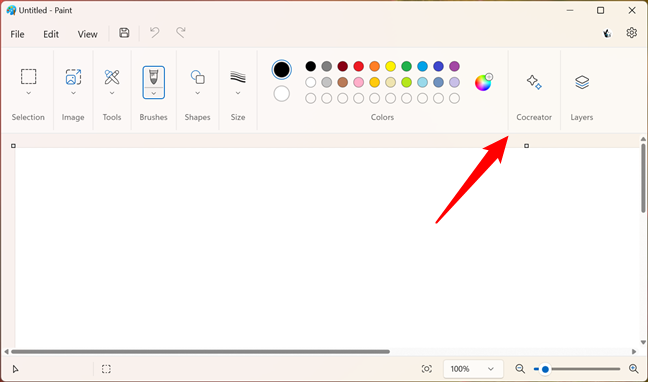
Task: Click the Save floppy disk icon
Action: coord(124,33)
